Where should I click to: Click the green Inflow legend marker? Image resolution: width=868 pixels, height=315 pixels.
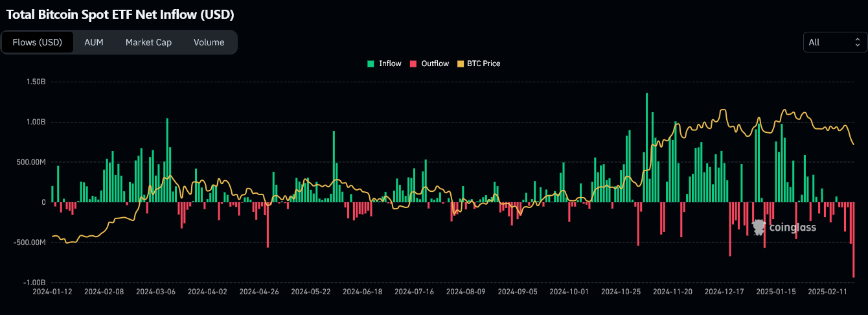click(x=371, y=64)
